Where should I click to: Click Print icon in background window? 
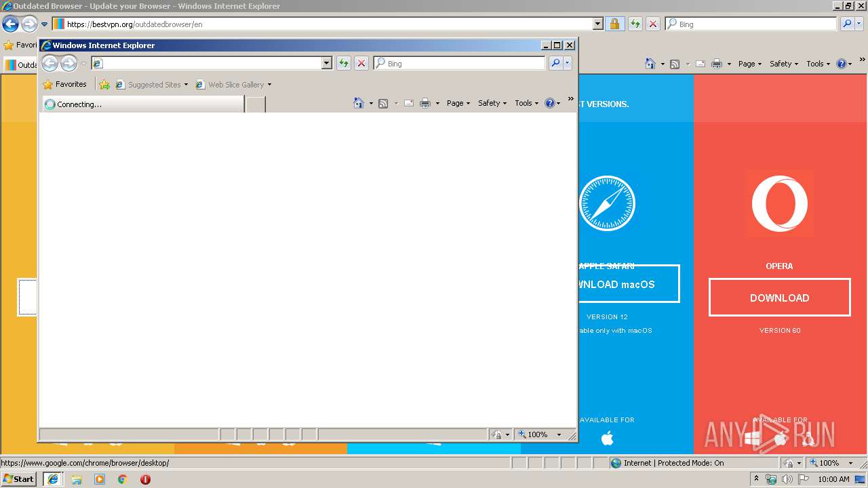coord(717,64)
